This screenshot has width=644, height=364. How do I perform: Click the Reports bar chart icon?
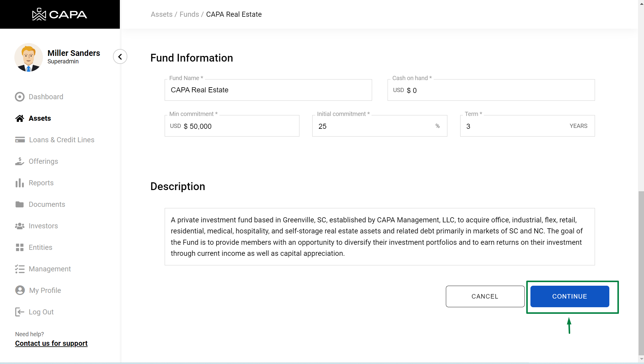point(20,183)
